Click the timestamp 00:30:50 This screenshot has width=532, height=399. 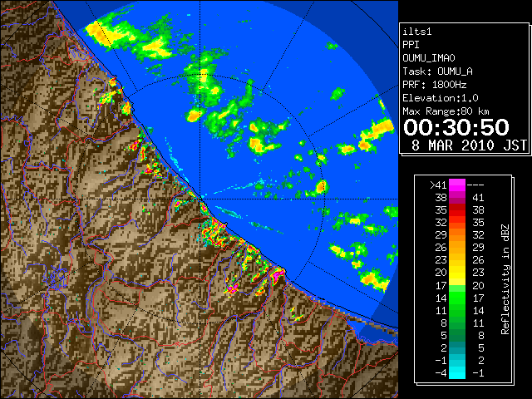(456, 127)
